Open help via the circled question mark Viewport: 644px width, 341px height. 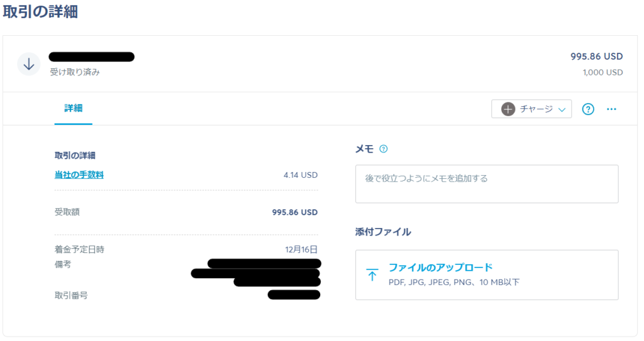point(588,109)
